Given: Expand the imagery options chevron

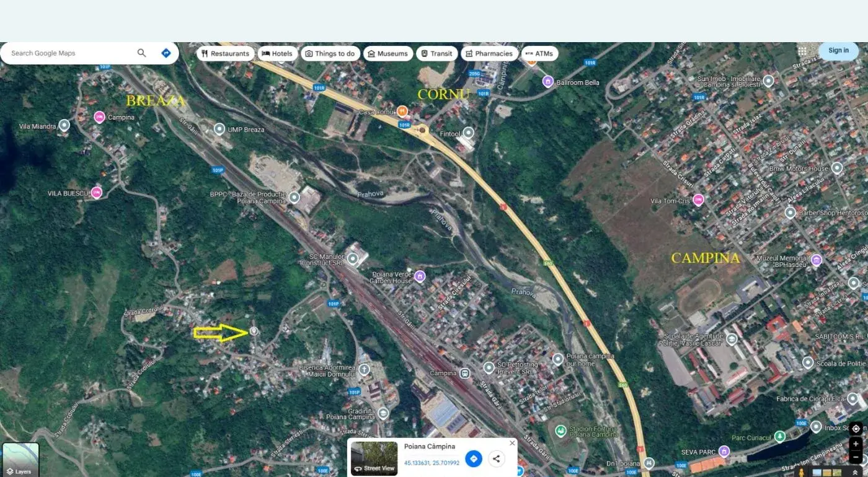Looking at the screenshot, I should click(x=855, y=473).
